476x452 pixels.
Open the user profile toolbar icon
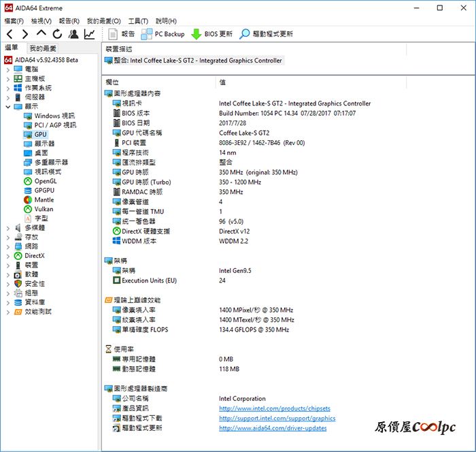point(73,34)
